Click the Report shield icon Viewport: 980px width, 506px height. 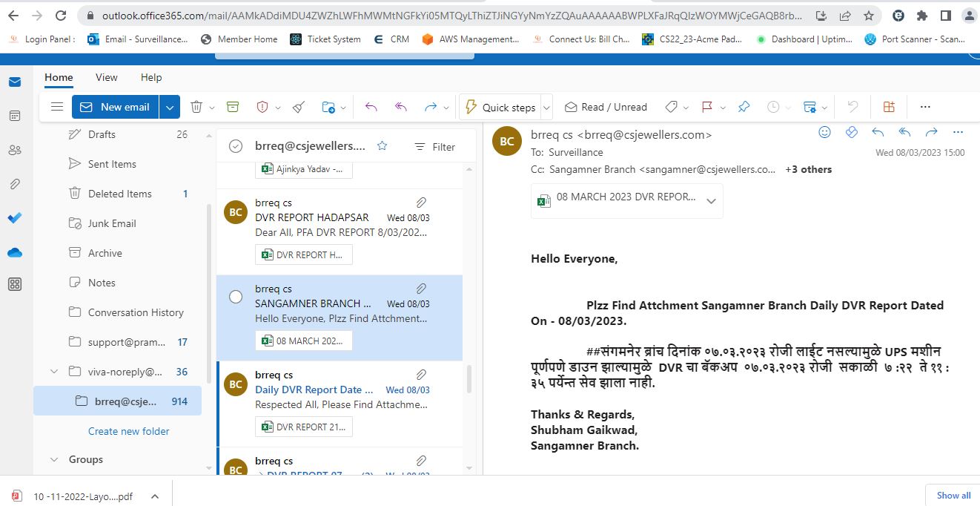pyautogui.click(x=262, y=107)
